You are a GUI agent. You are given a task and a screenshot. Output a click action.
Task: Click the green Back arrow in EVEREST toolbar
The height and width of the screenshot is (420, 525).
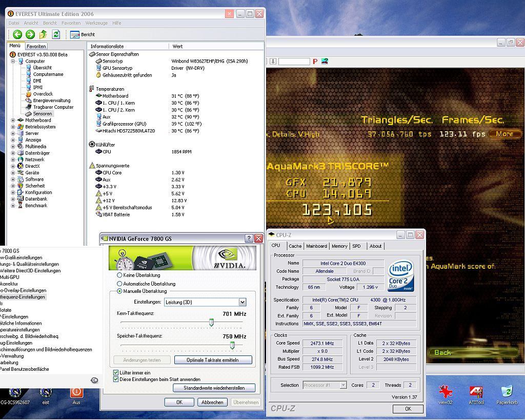[x=17, y=34]
